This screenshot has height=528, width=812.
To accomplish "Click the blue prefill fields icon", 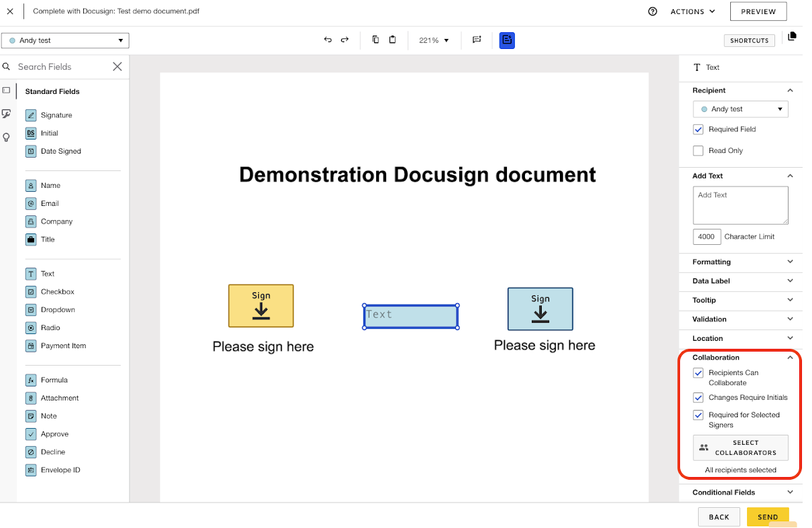I will [x=507, y=40].
